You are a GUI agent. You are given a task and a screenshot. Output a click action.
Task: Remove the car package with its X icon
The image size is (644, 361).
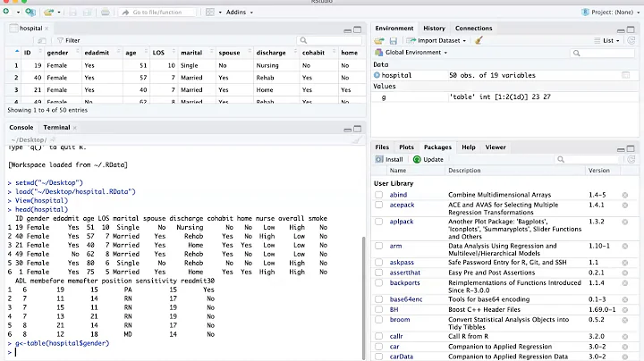[624, 347]
